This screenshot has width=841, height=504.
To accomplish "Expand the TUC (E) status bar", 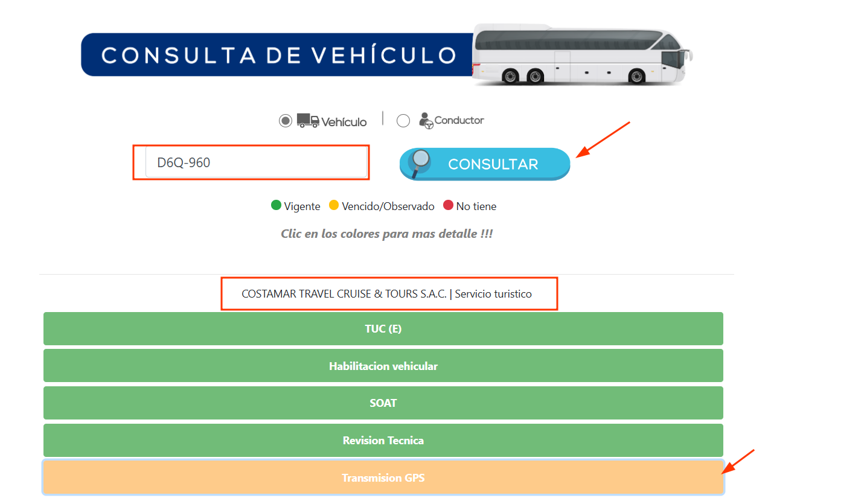I will tap(383, 329).
